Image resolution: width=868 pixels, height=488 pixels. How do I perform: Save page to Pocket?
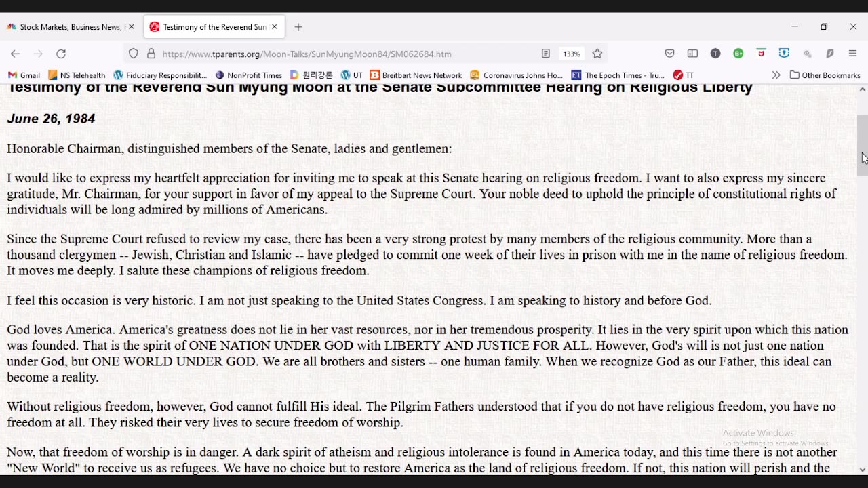click(670, 54)
